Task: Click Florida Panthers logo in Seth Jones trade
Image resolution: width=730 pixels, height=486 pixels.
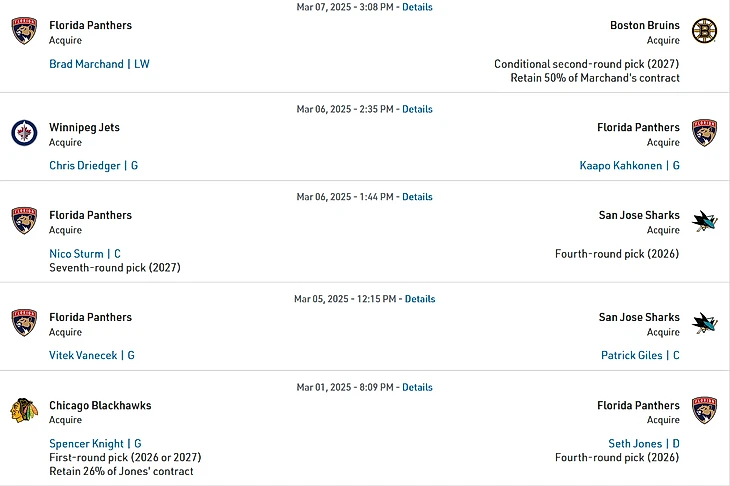Action: 704,411
